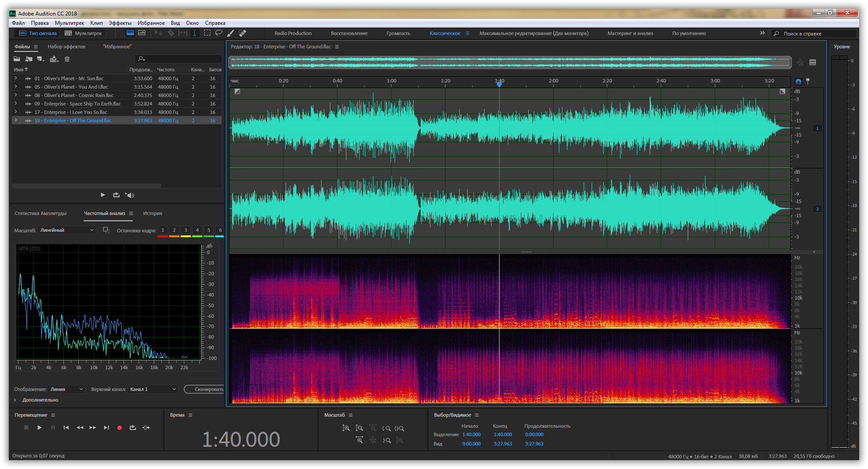Image resolution: width=868 pixels, height=469 pixels.
Task: Select the Paintbrush Selection tool
Action: pos(230,33)
